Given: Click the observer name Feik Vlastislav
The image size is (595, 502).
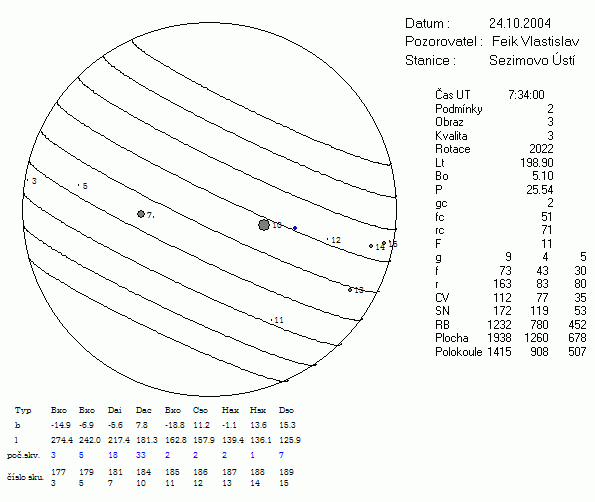Looking at the screenshot, I should pos(535,41).
